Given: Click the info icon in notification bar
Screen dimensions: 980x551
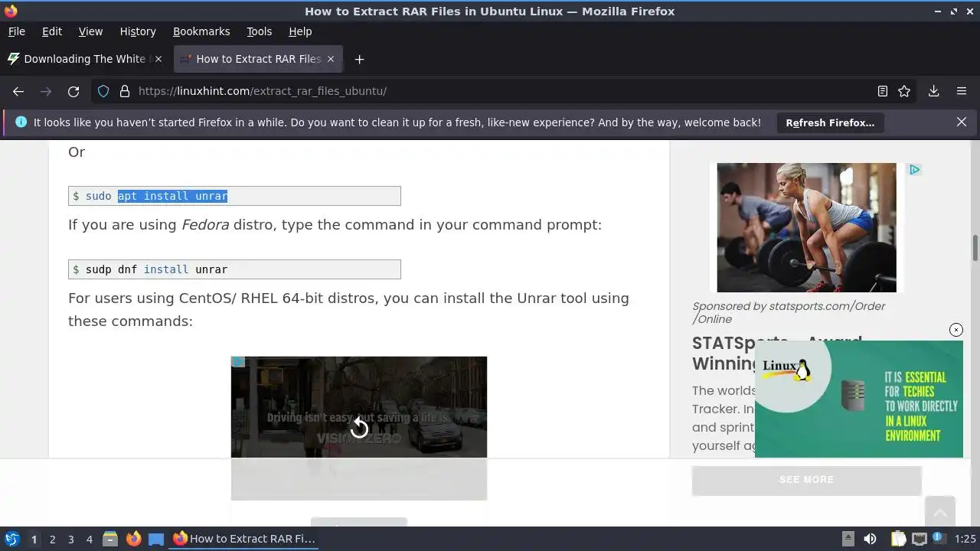Looking at the screenshot, I should [21, 122].
